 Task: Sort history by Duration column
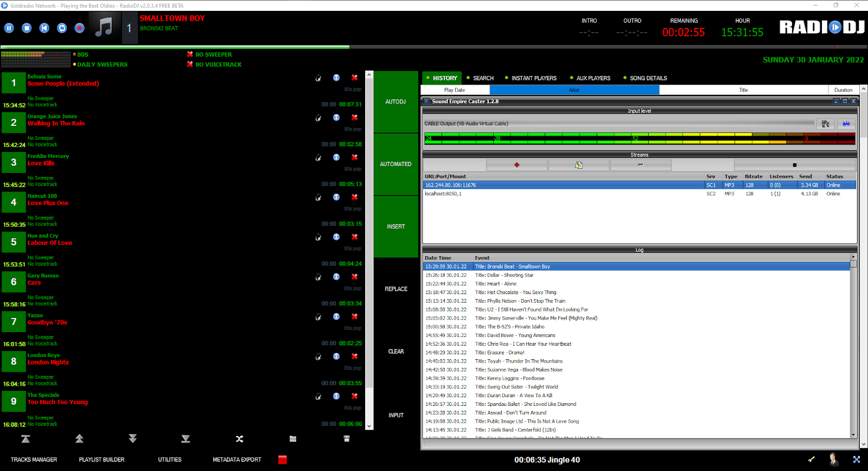[x=844, y=90]
